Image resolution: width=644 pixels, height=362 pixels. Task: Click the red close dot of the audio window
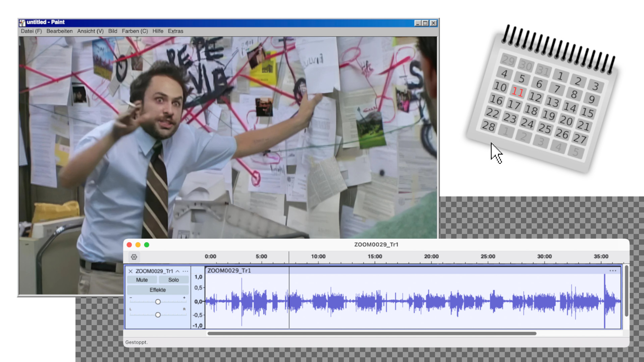pos(129,245)
